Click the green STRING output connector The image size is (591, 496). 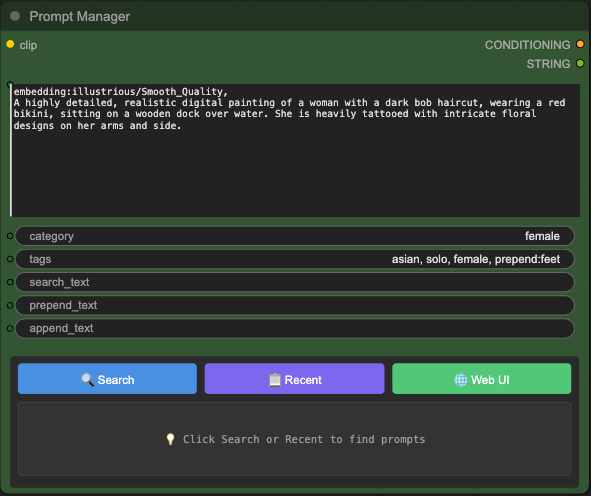580,64
